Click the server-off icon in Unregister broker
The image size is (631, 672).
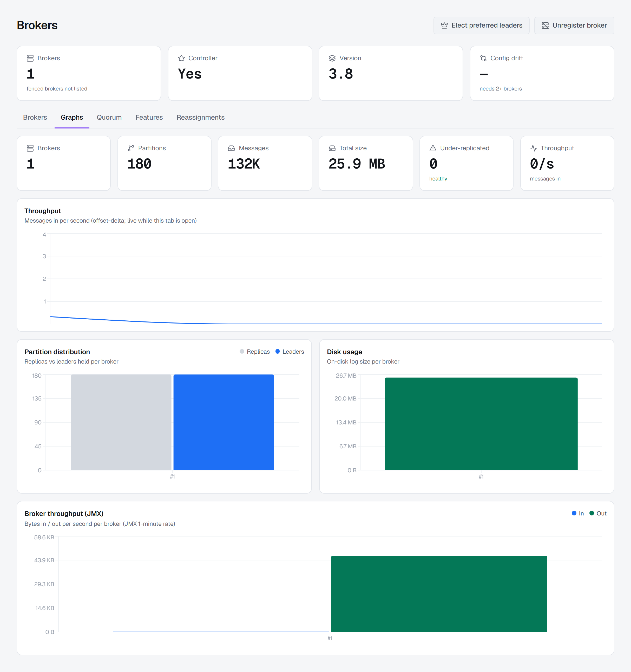[x=545, y=25]
